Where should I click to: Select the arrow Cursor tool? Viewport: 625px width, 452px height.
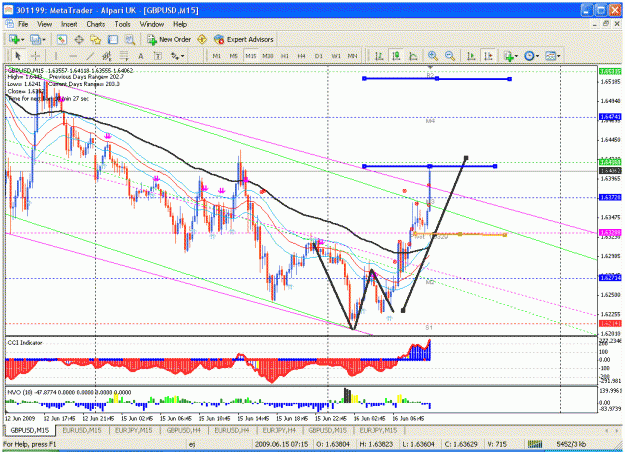18,56
